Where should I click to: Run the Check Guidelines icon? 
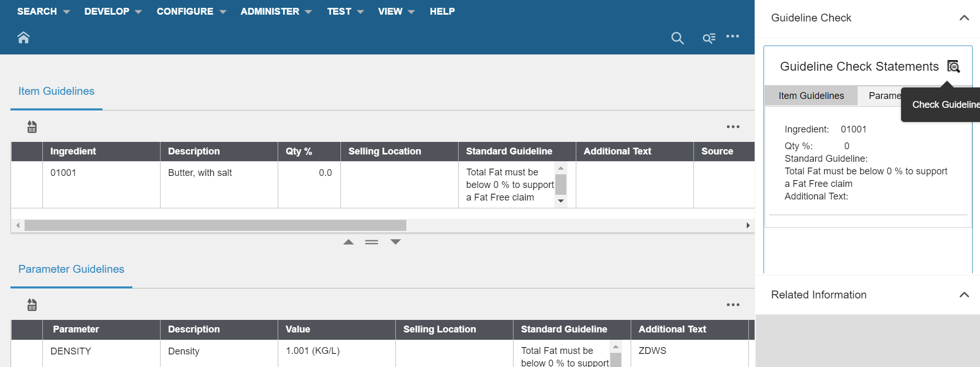pos(953,66)
